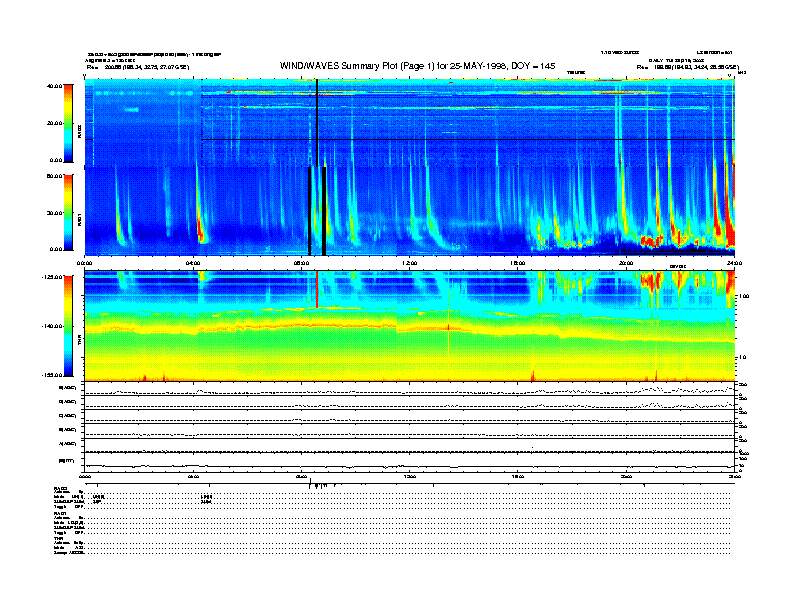Click the RAD1 vertical axis label
This screenshot has width=792, height=612.
pos(79,219)
